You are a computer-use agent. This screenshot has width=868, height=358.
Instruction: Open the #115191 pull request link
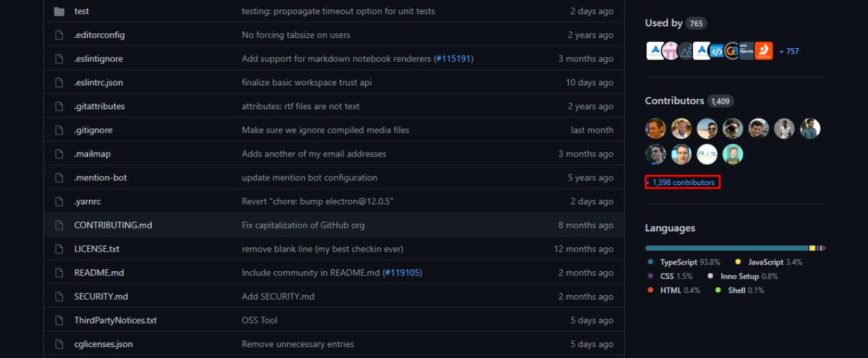tap(454, 59)
